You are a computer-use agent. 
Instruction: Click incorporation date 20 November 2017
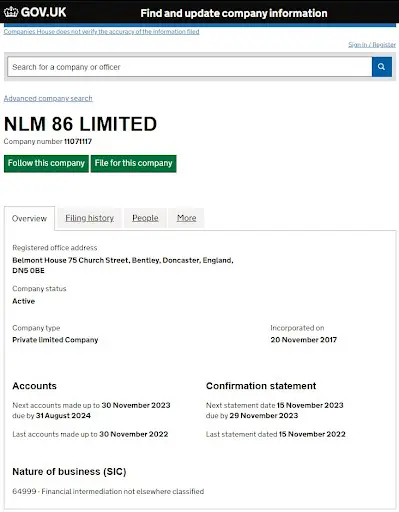[x=304, y=340]
